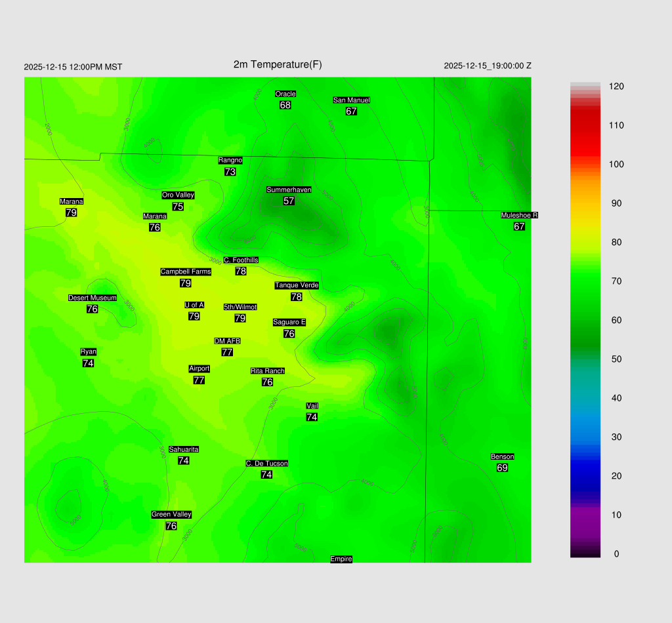Select the 12:00PM MST timestamp text
The height and width of the screenshot is (623, 672).
pos(73,67)
